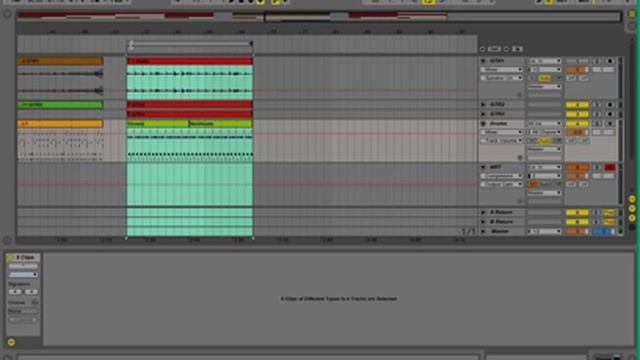Click Master blue preview volume field
640x360 pixels.
[604, 231]
